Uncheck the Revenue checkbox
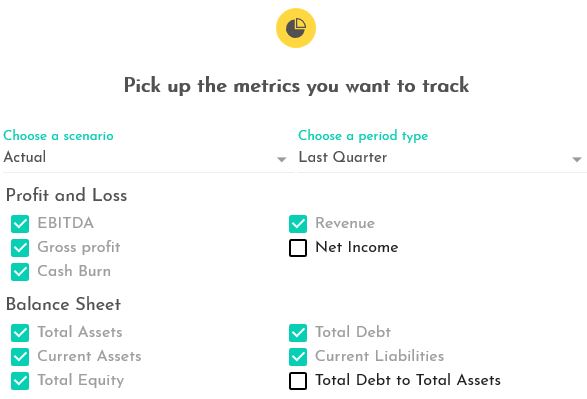This screenshot has height=399, width=587. [298, 224]
